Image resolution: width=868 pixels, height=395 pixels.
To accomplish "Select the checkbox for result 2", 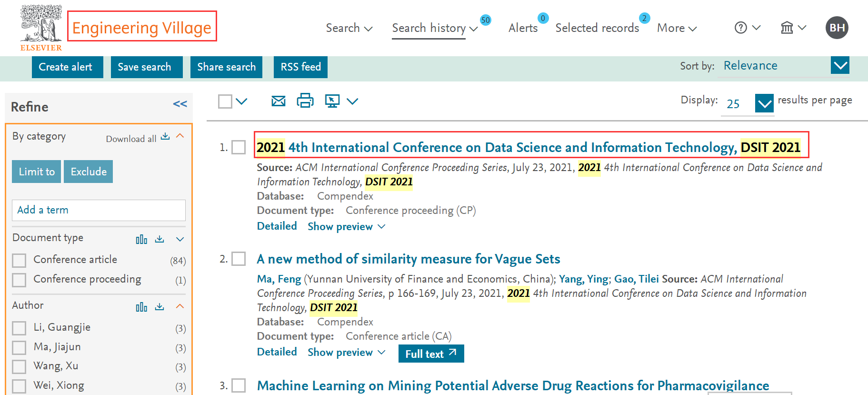I will 239,259.
